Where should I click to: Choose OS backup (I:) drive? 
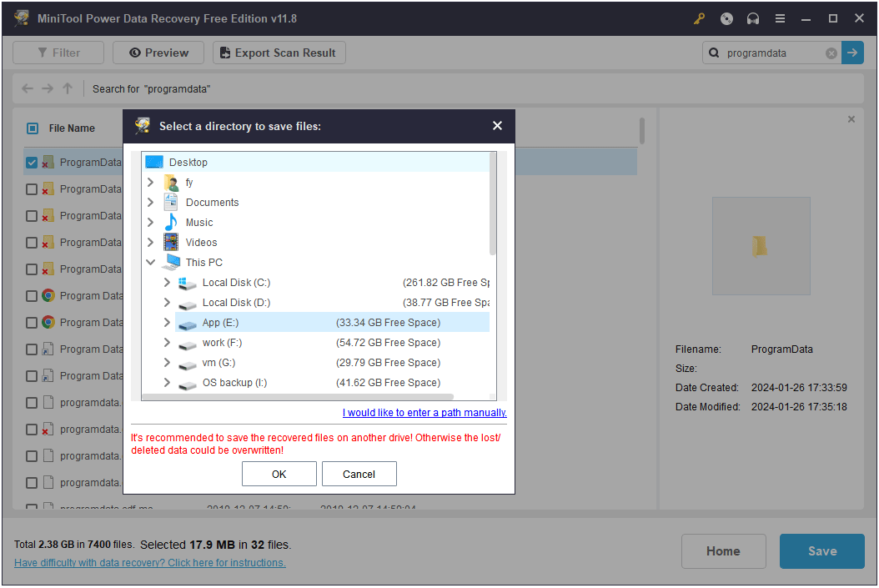[x=234, y=382]
